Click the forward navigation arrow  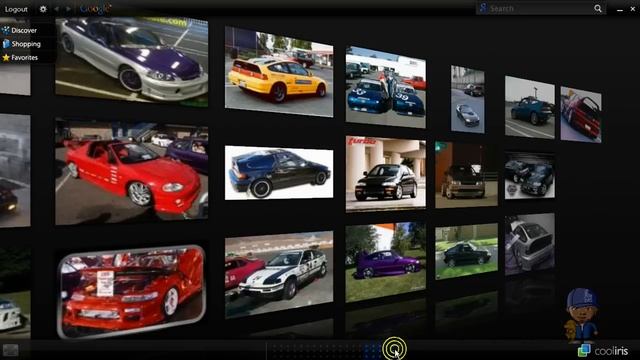[68, 9]
